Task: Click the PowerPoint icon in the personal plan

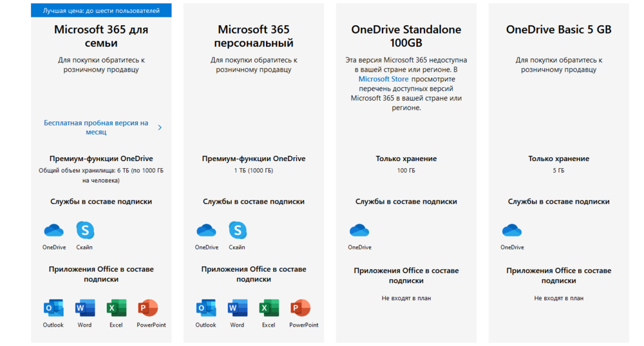Action: click(x=300, y=308)
